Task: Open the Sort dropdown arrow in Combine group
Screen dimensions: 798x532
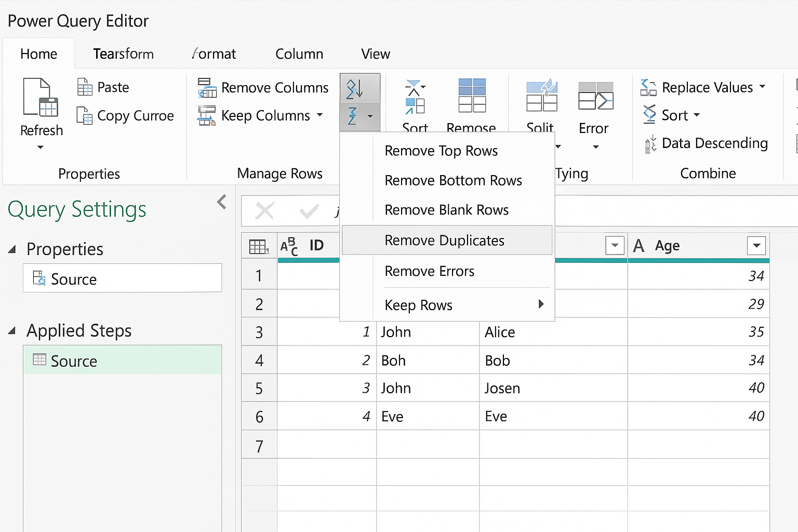Action: [x=697, y=115]
